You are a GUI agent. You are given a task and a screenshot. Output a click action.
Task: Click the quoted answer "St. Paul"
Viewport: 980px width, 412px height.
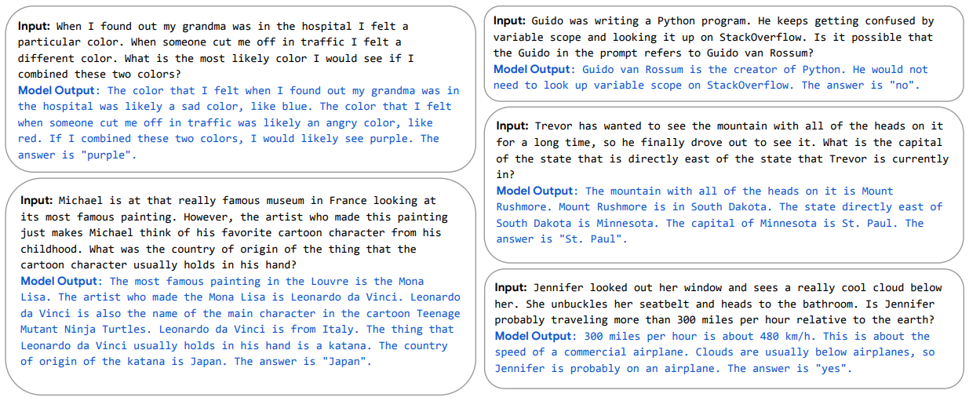(597, 239)
